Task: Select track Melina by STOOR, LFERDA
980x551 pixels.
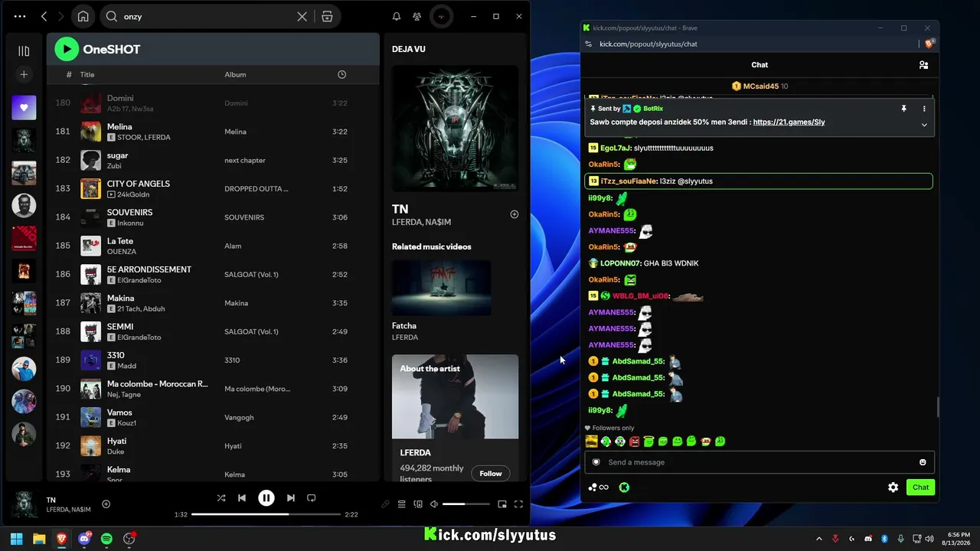Action: click(x=213, y=132)
